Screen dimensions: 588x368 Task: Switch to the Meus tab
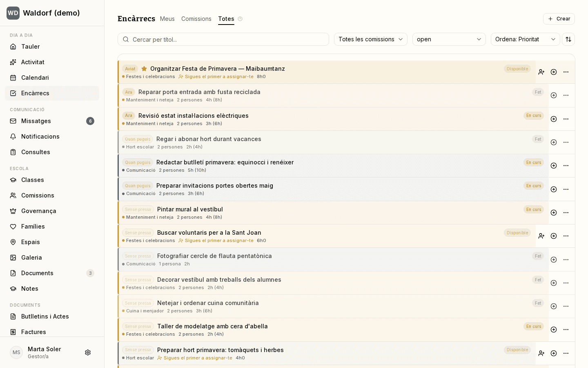[x=167, y=19]
